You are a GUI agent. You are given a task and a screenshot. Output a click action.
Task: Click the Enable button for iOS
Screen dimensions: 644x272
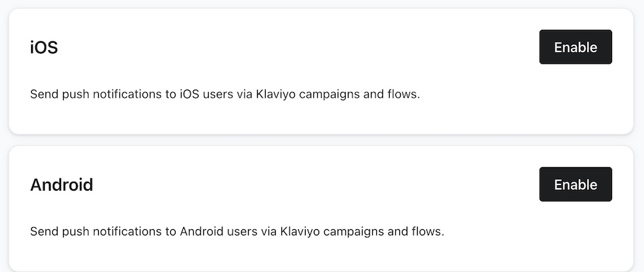576,47
